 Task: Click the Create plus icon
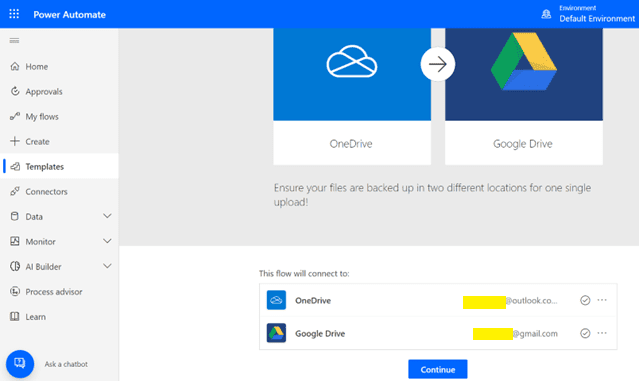tap(15, 141)
